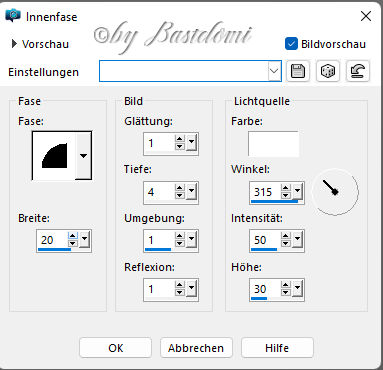Click the Abbrechen button
Screen dimensions: 383x370
[196, 348]
